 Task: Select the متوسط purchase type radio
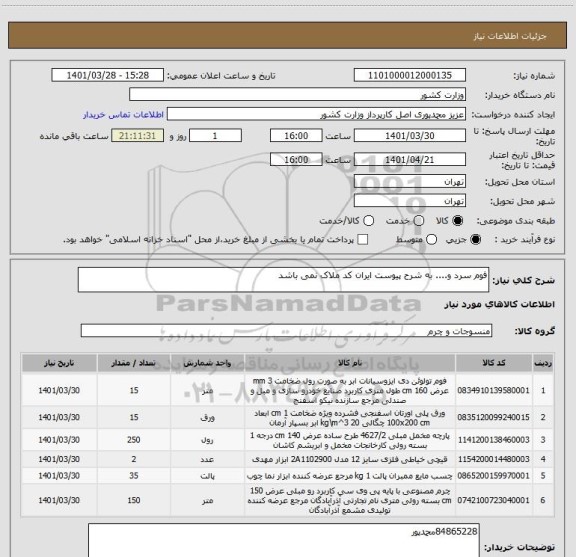431,240
